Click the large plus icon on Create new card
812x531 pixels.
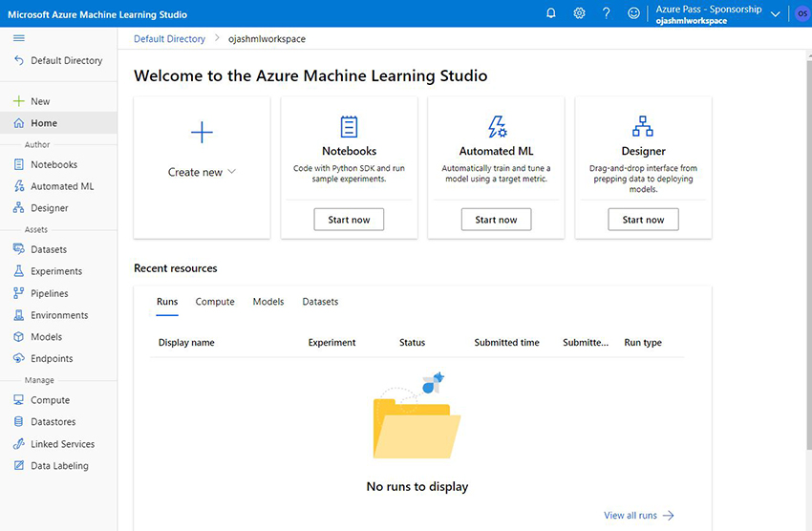[x=202, y=133]
